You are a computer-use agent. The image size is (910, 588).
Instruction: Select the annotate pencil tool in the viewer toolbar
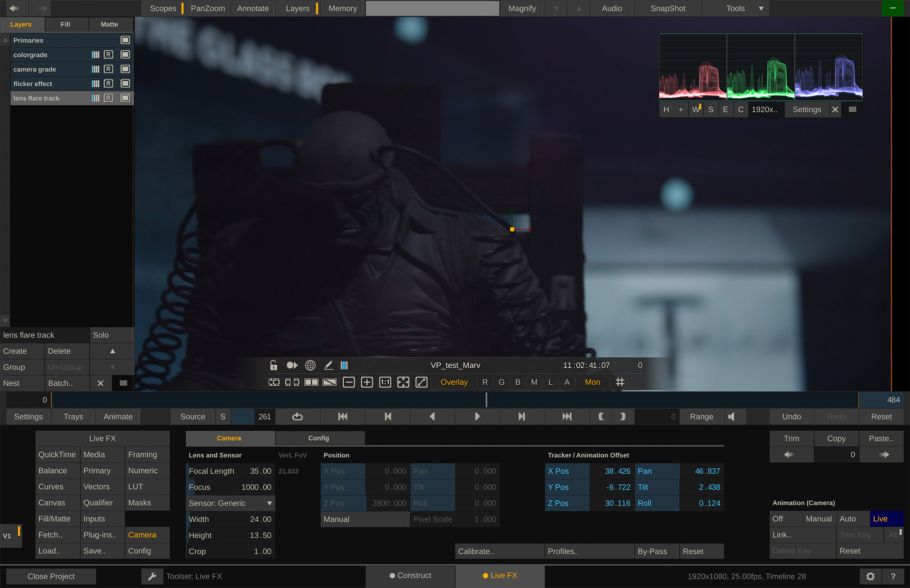328,365
